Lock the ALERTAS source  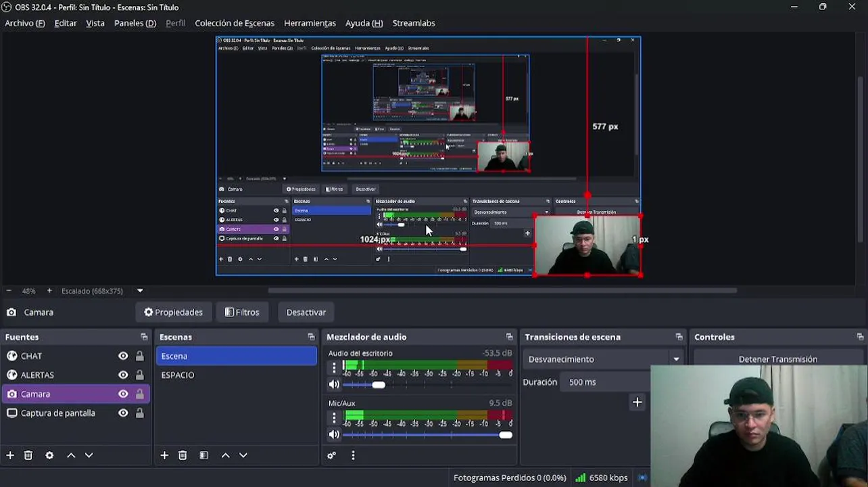pyautogui.click(x=140, y=375)
